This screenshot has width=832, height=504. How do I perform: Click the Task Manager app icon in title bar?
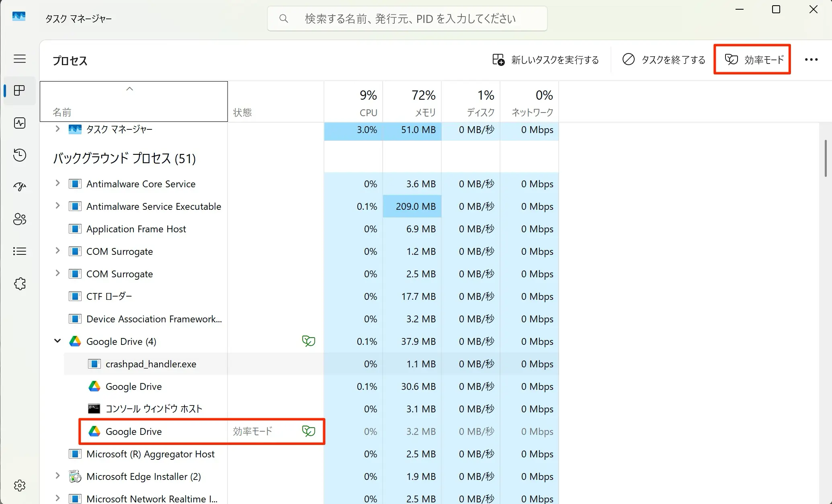pos(19,16)
